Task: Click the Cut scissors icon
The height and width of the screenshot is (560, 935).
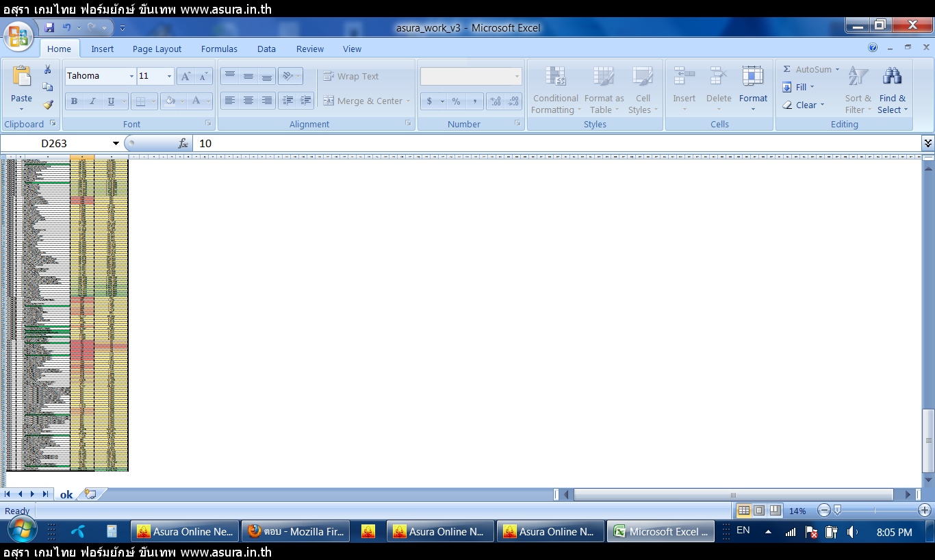Action: pyautogui.click(x=48, y=70)
